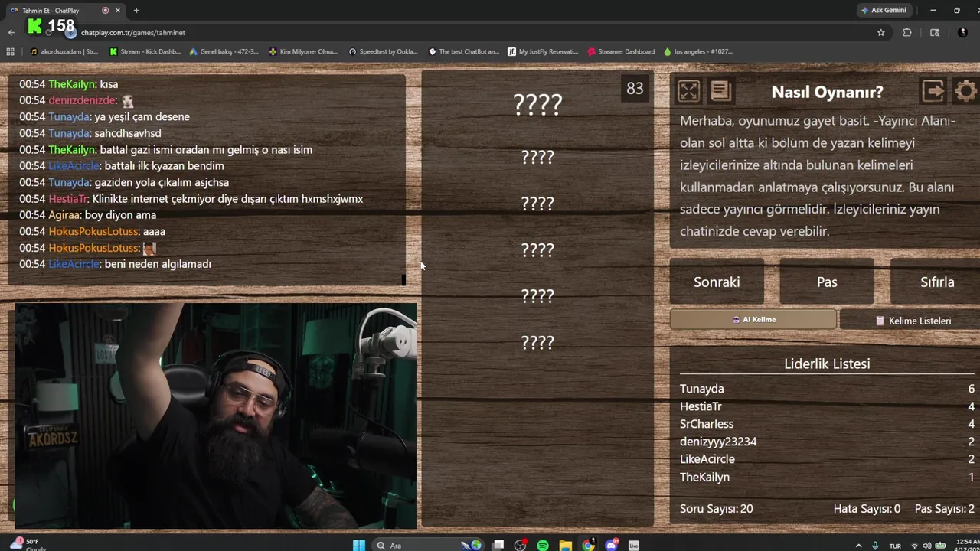This screenshot has width=980, height=551.
Task: Open the browser extensions puzzle icon
Action: point(907,33)
